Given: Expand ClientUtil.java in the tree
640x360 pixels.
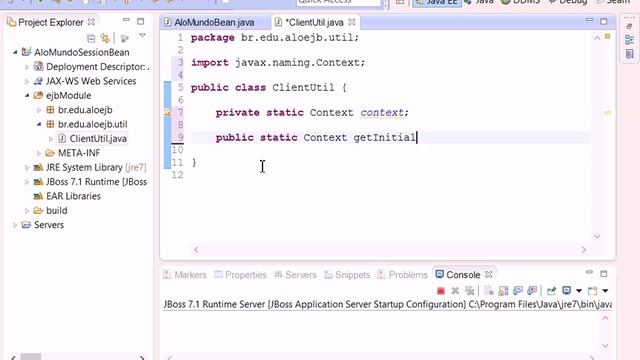Looking at the screenshot, I should click(51, 139).
